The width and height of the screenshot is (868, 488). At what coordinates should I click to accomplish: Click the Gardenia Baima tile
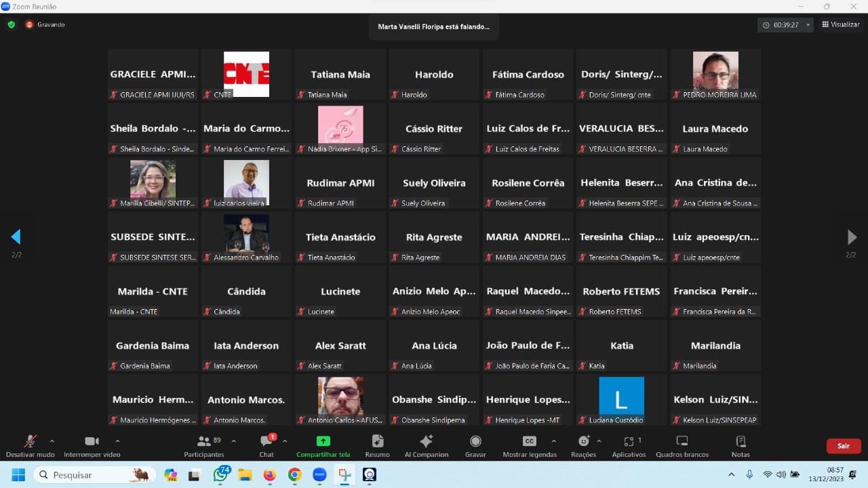(x=153, y=345)
